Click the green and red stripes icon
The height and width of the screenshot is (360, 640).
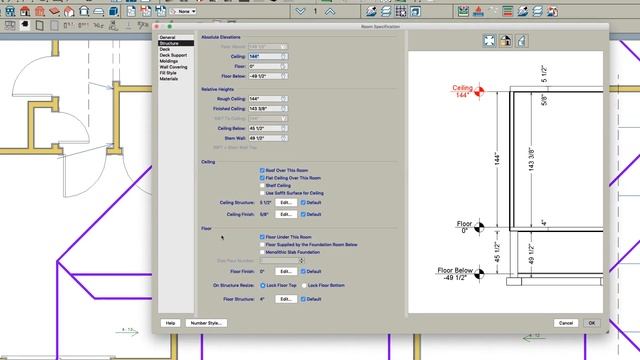[x=508, y=11]
